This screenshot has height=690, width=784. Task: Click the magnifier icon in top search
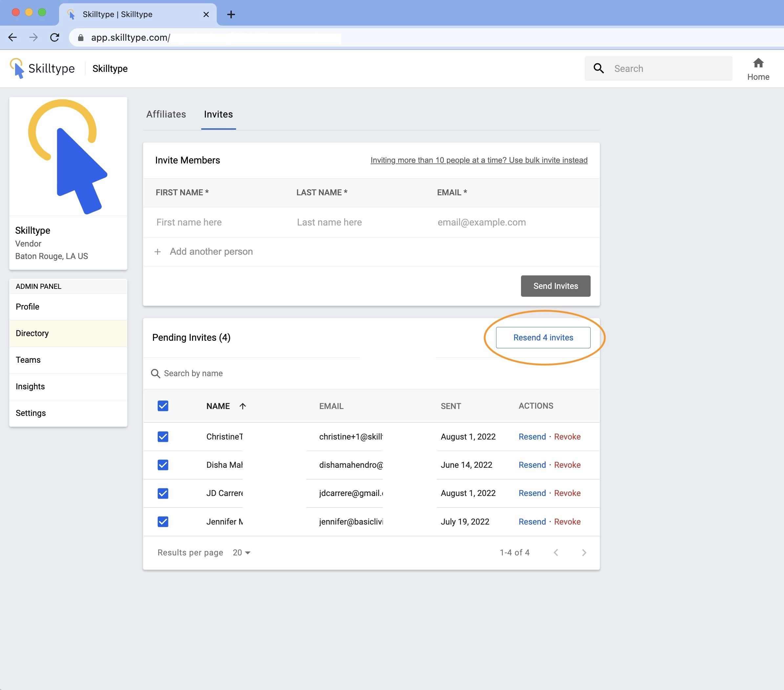[x=599, y=68]
